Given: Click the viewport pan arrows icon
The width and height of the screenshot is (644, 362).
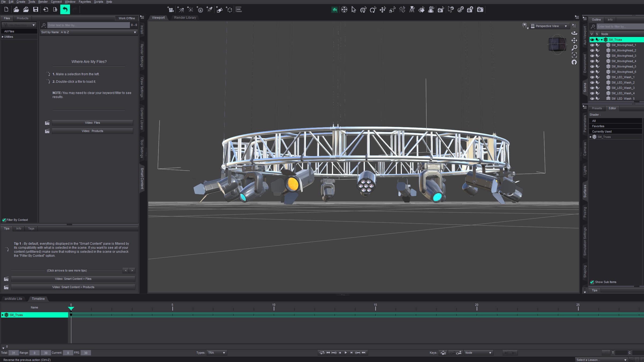Looking at the screenshot, I should [x=574, y=41].
